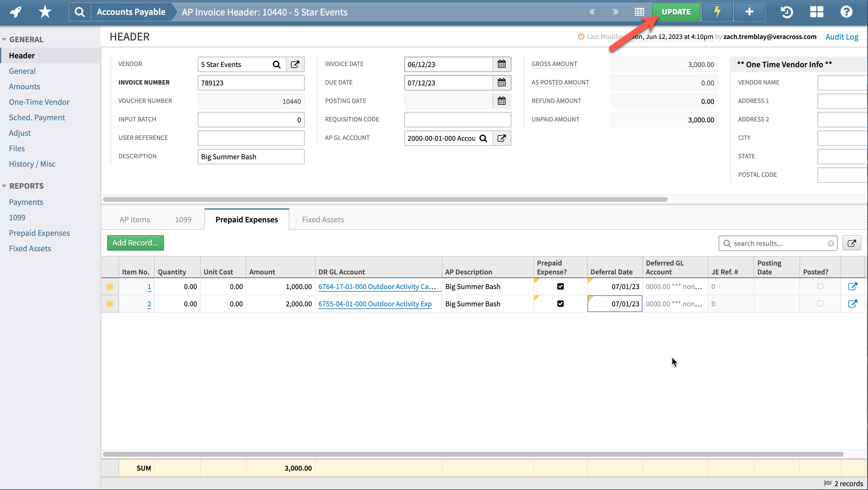Open the AP GL Account external link icon
The width and height of the screenshot is (868, 490).
click(x=501, y=138)
